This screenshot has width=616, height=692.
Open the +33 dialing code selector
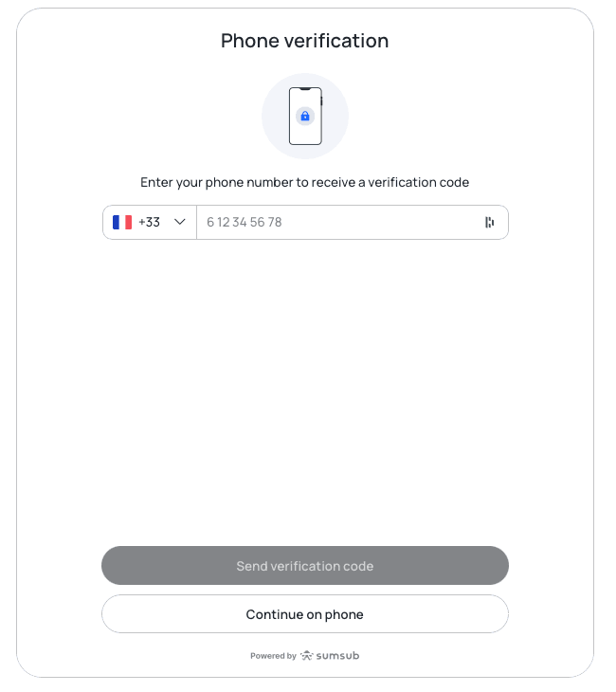click(149, 222)
